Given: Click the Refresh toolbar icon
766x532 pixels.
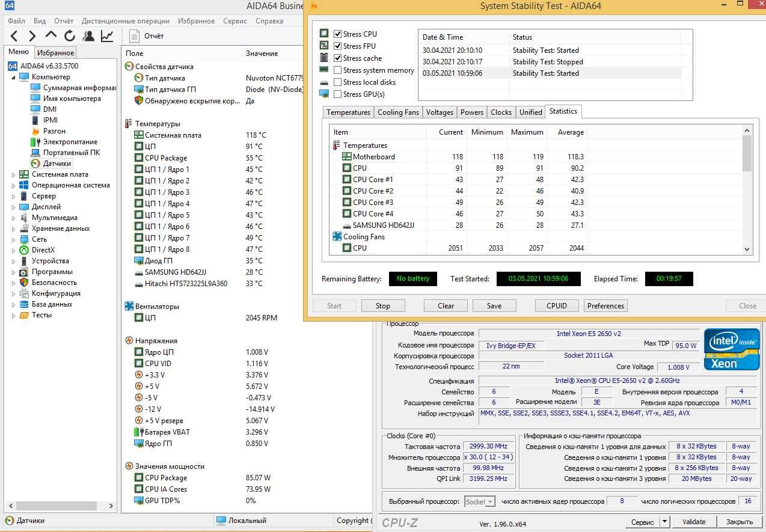Looking at the screenshot, I should [70, 36].
